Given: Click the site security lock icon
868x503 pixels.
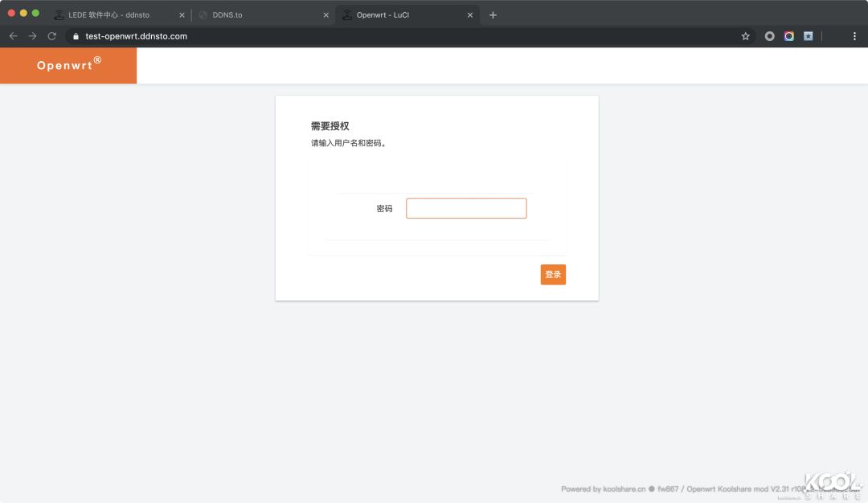Looking at the screenshot, I should pos(76,35).
